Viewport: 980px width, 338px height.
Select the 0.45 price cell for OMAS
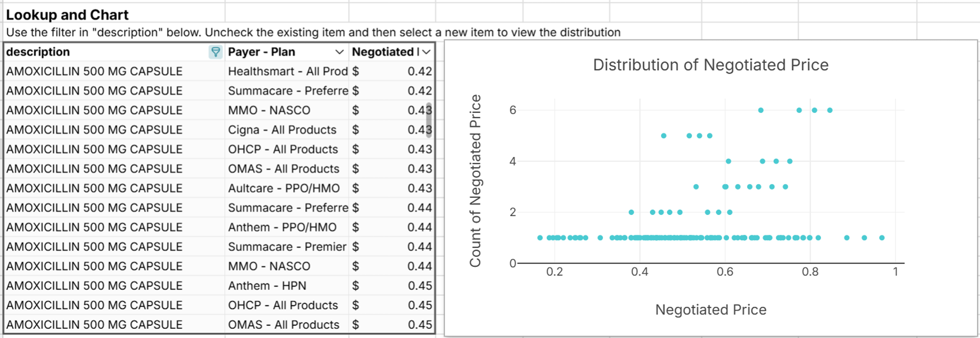click(392, 324)
